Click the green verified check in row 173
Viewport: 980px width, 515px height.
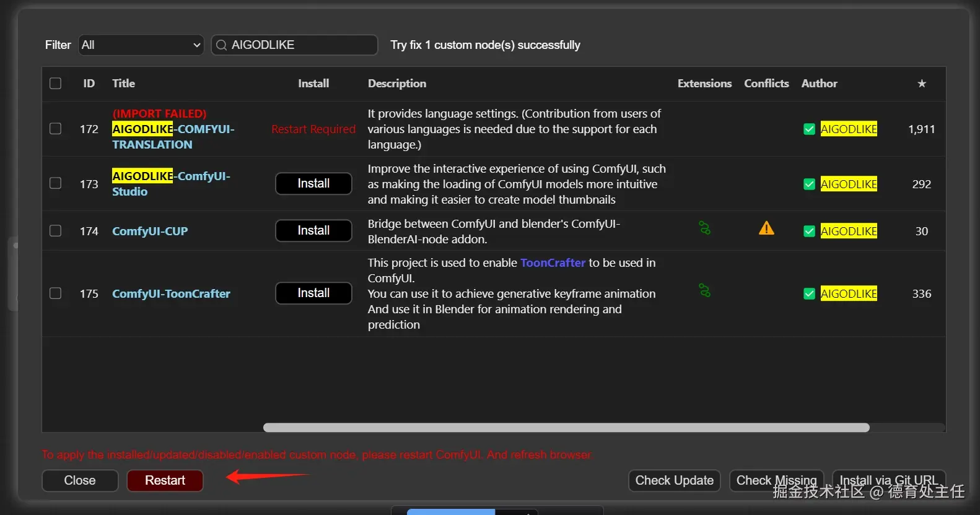809,184
